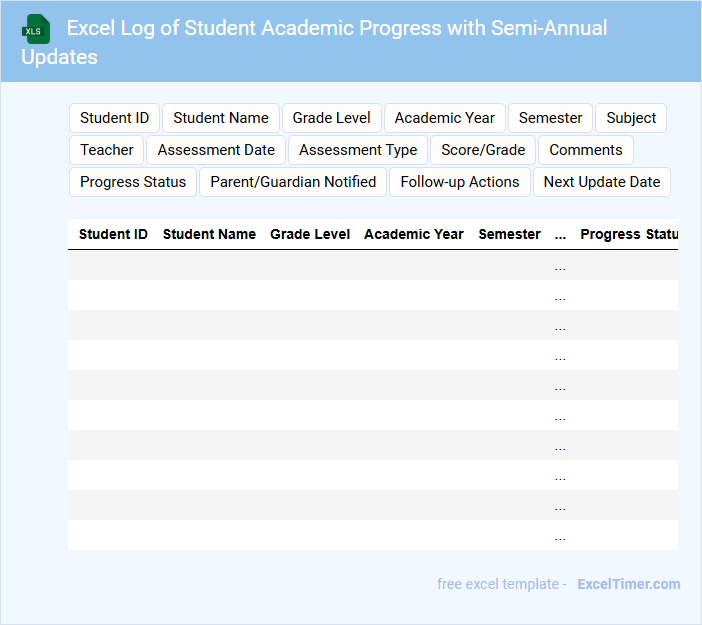702x625 pixels.
Task: Click the Subject tag
Action: (631, 118)
